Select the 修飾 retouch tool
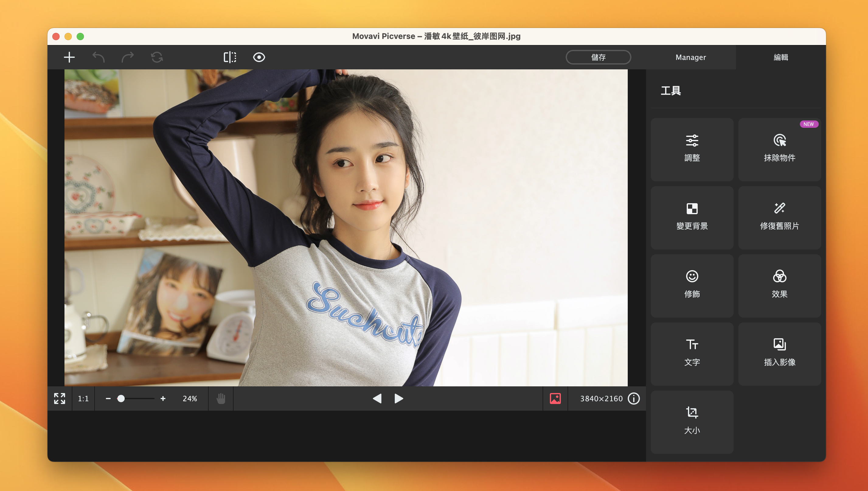Image resolution: width=868 pixels, height=491 pixels. (692, 285)
